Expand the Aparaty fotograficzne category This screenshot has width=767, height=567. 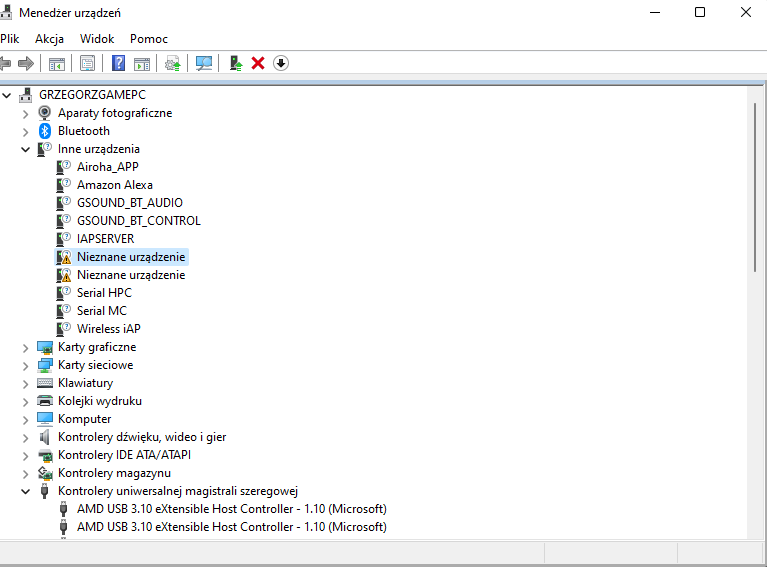[25, 114]
